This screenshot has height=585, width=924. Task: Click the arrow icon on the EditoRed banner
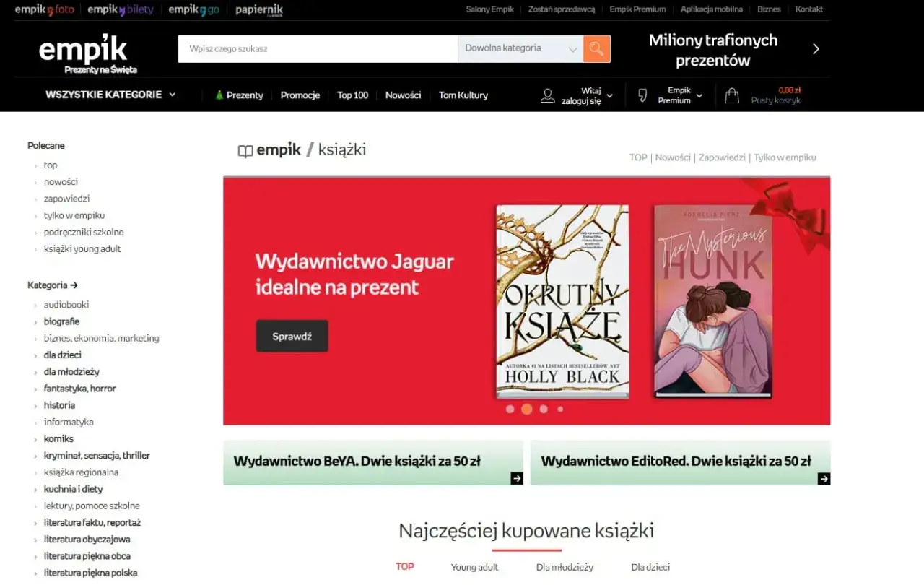click(x=823, y=478)
